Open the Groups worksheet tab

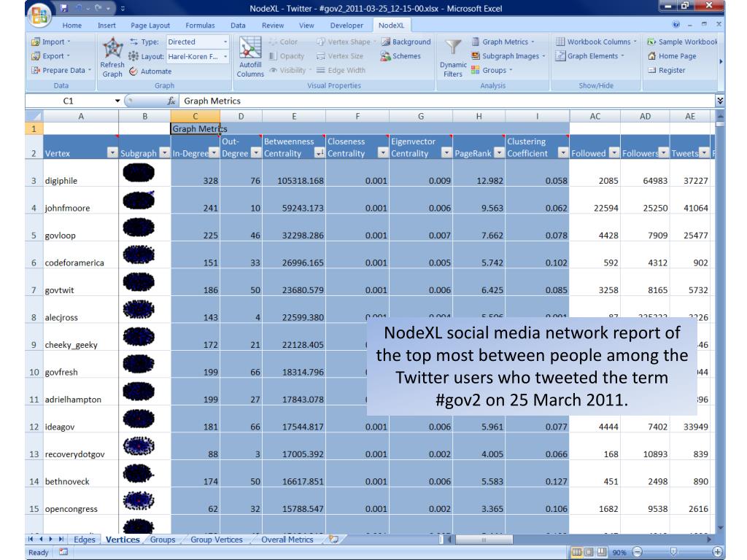163,540
